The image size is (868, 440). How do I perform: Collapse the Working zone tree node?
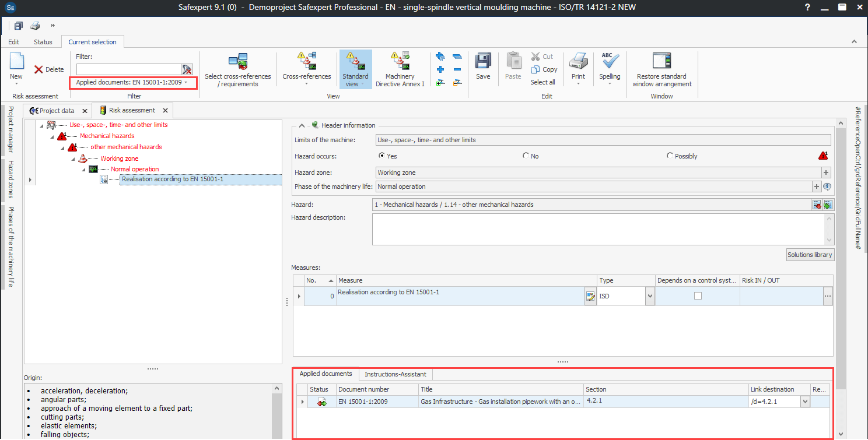73,159
